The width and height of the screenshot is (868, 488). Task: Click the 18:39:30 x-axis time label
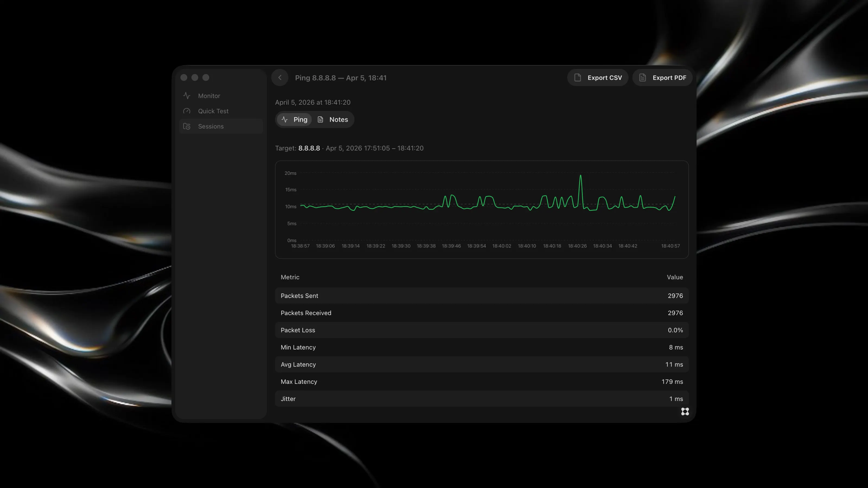[401, 246]
